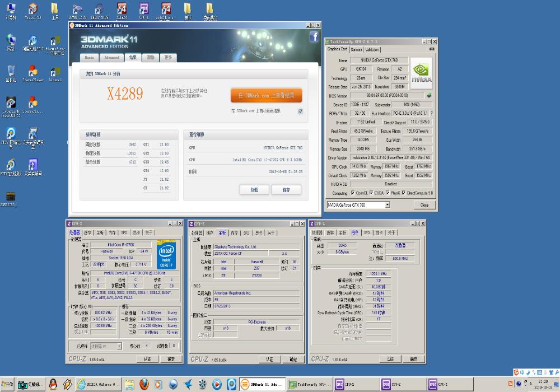This screenshot has width=560, height=392.
Task: Open NVIDIA GeForce browser taskbar button
Action: point(99,384)
